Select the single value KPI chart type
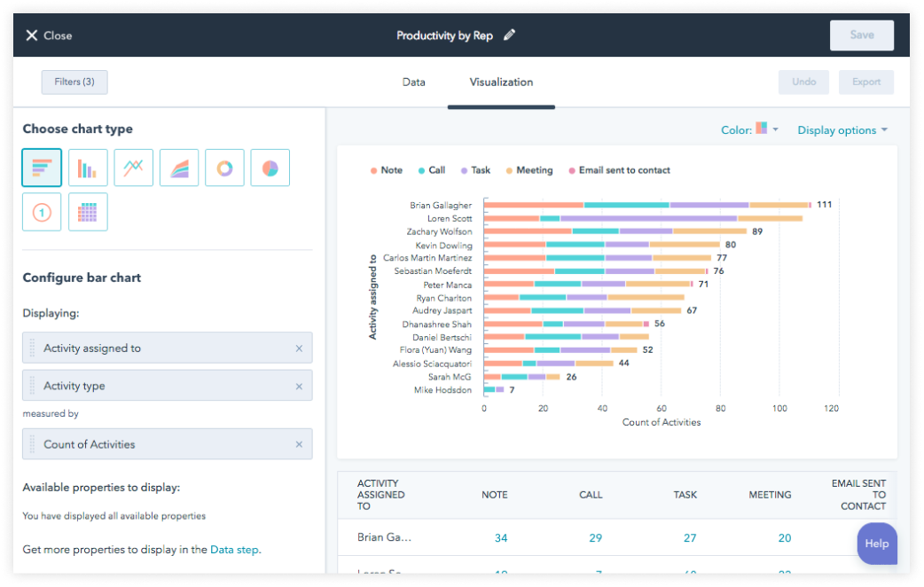924x587 pixels. click(x=42, y=211)
